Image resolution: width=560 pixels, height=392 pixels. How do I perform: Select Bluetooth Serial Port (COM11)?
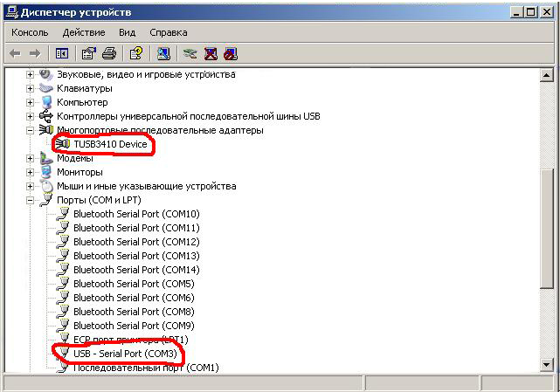coord(136,228)
